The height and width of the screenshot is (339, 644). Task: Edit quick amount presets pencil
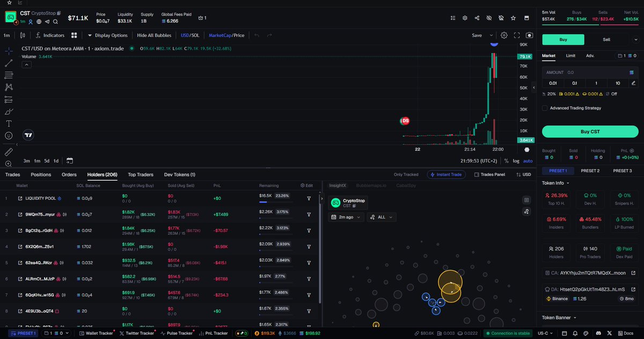(634, 83)
